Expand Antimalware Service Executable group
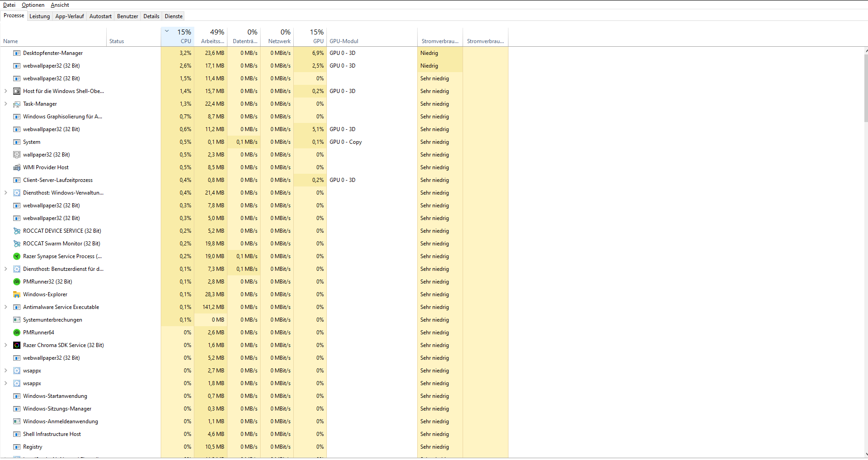 5,307
